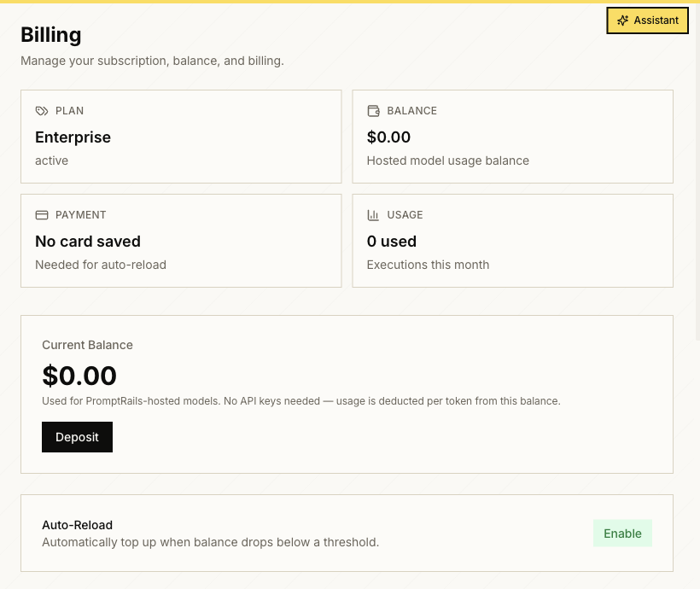Click the 'No card saved' text

pos(88,242)
